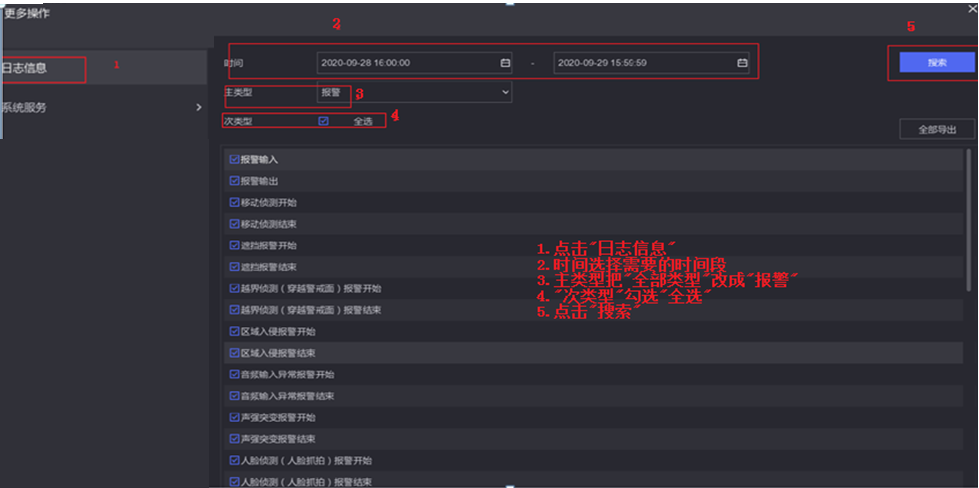Click the 主类型 label
Image resolution: width=979 pixels, height=488 pixels.
pyautogui.click(x=238, y=92)
